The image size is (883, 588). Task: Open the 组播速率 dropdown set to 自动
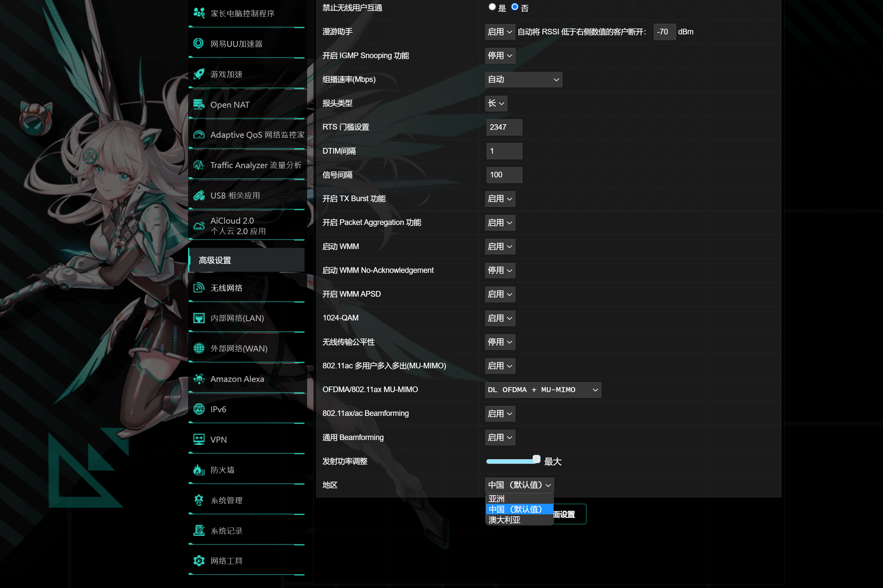click(x=523, y=80)
